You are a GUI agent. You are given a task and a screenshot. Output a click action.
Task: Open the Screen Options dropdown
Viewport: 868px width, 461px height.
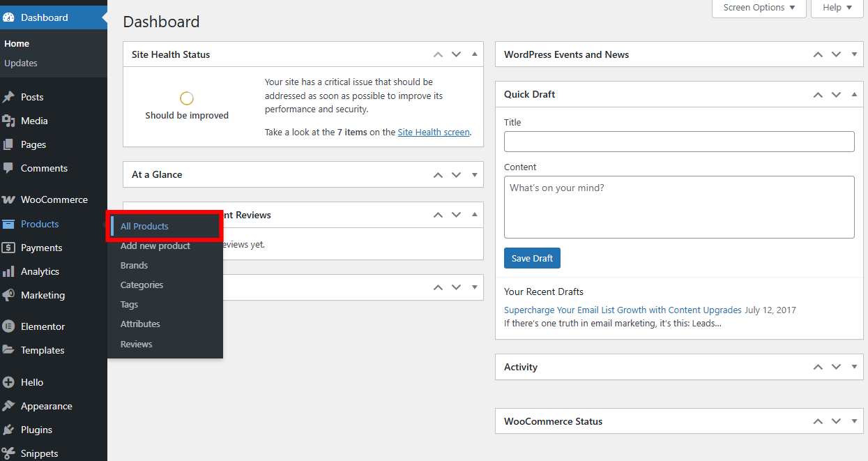click(x=759, y=8)
